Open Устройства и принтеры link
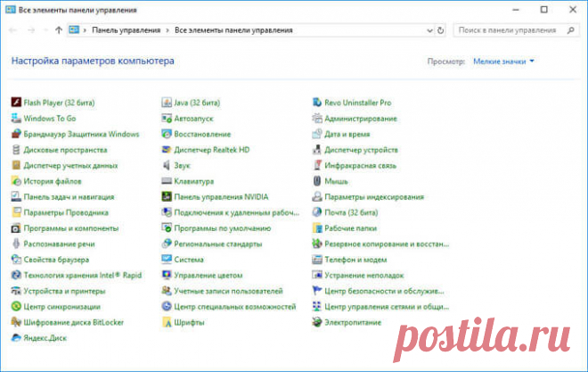 point(64,291)
